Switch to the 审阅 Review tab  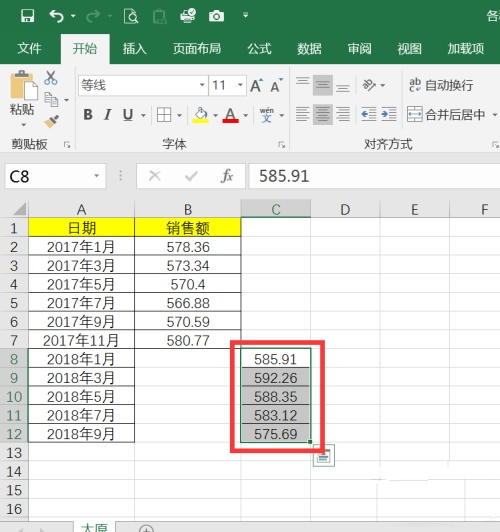click(360, 49)
